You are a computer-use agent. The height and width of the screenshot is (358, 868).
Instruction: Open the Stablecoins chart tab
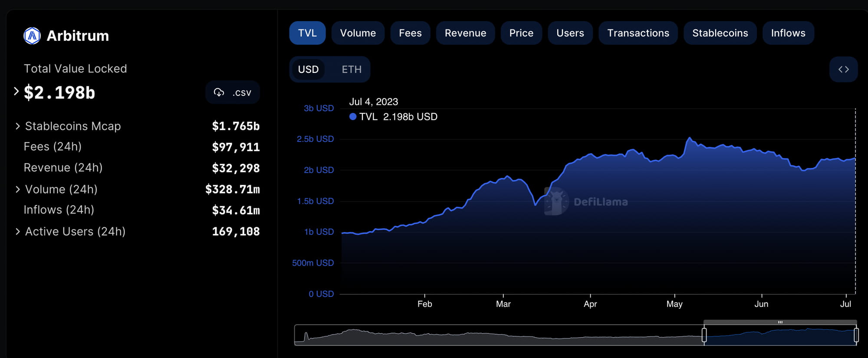click(x=720, y=33)
